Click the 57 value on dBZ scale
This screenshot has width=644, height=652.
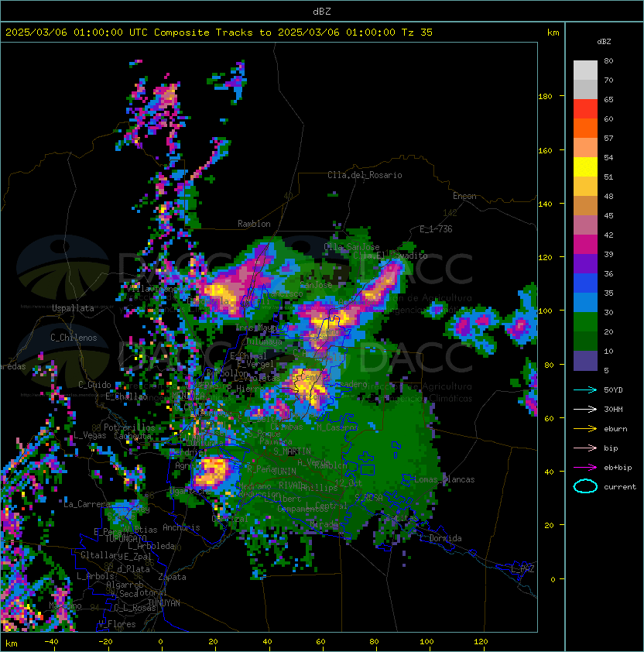coord(608,138)
